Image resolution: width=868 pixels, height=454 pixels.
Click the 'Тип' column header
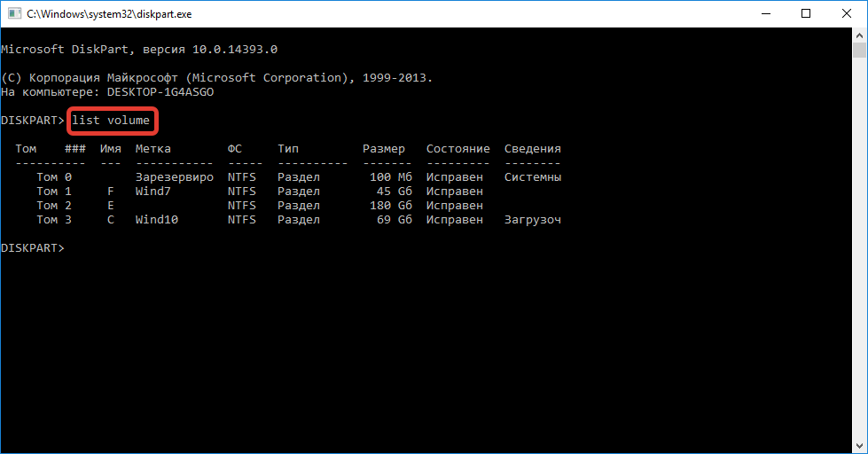[x=288, y=149]
